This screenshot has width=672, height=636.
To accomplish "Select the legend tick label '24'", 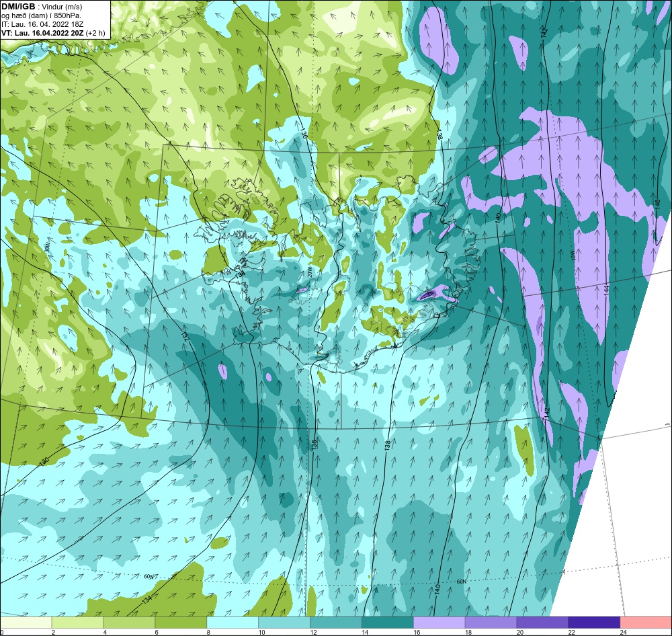I will [x=622, y=632].
